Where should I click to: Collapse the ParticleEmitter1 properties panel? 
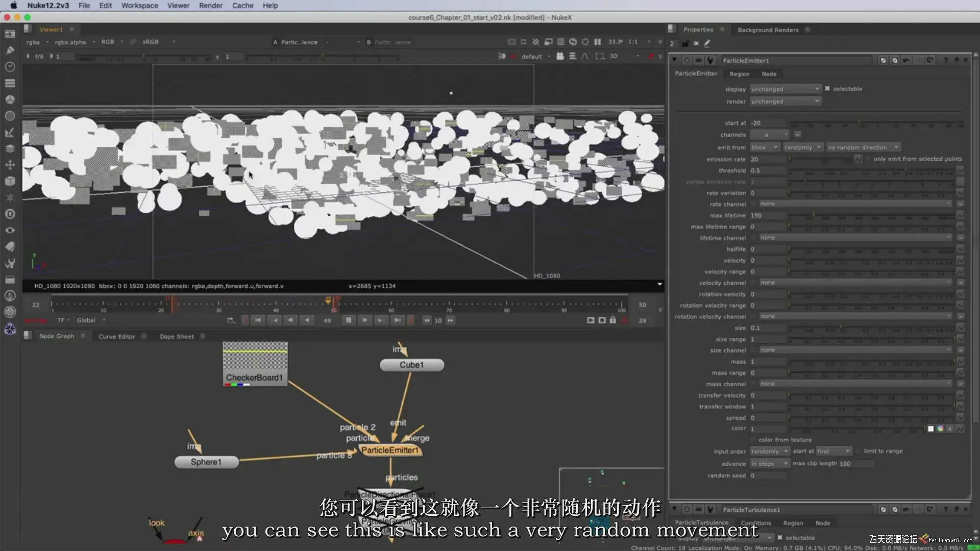674,60
